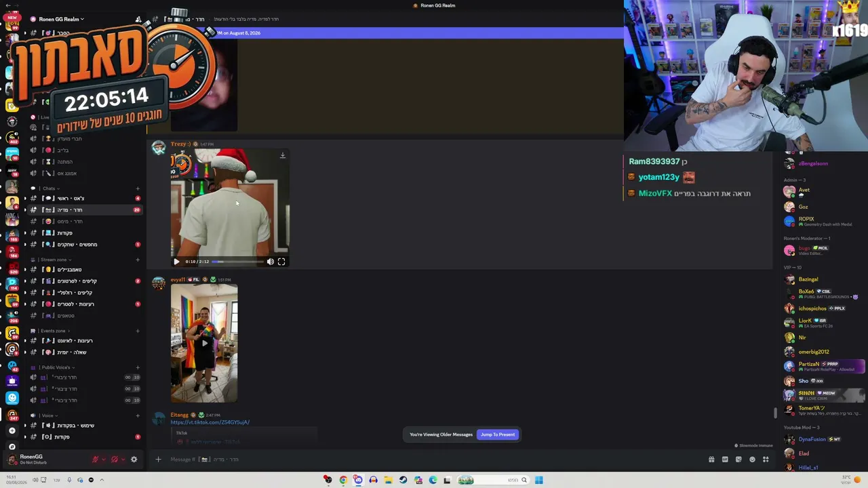
Task: Create channel in Chats category
Action: pyautogui.click(x=138, y=188)
